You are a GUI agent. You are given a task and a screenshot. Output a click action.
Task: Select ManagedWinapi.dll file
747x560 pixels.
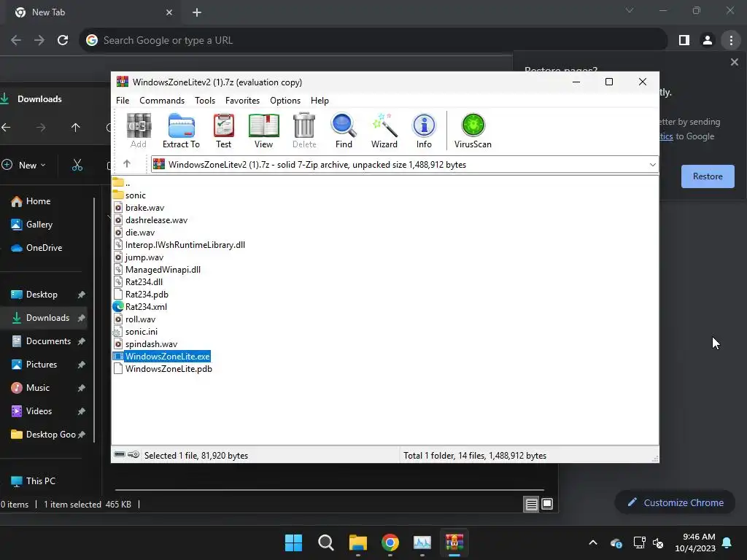point(163,270)
